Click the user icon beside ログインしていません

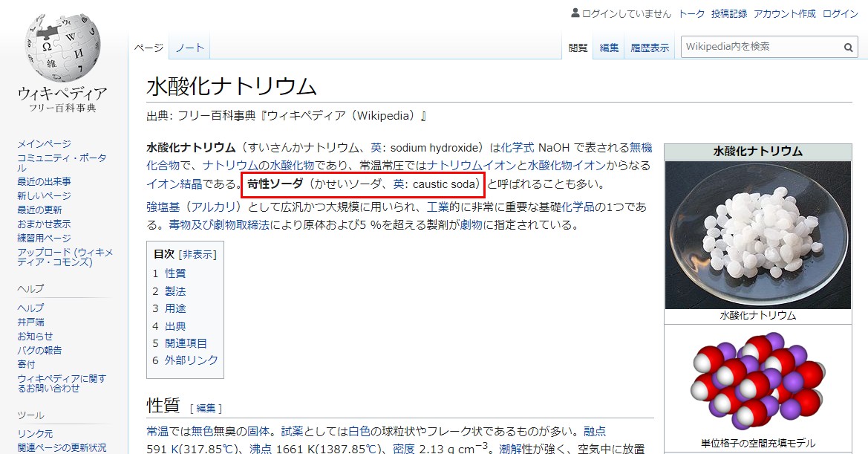(x=575, y=13)
